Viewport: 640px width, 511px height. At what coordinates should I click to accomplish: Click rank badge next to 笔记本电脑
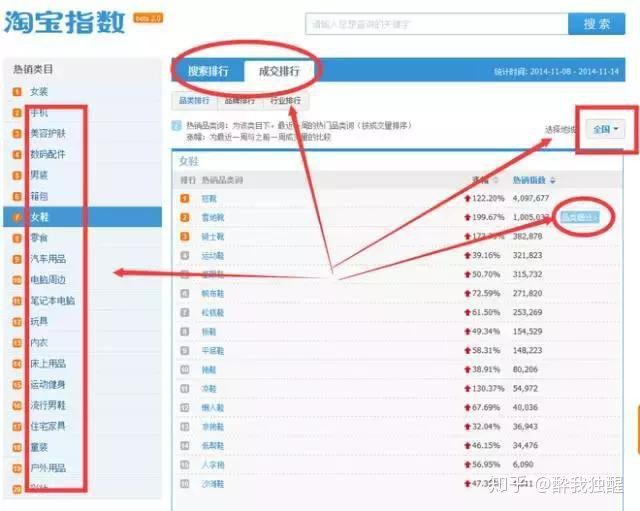(x=17, y=301)
